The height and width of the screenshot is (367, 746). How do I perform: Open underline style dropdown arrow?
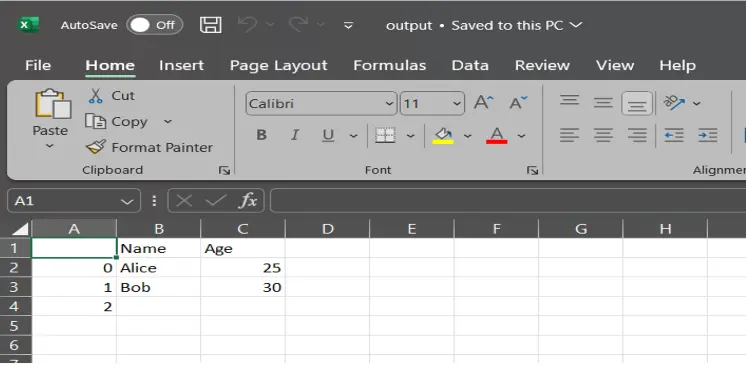[353, 136]
